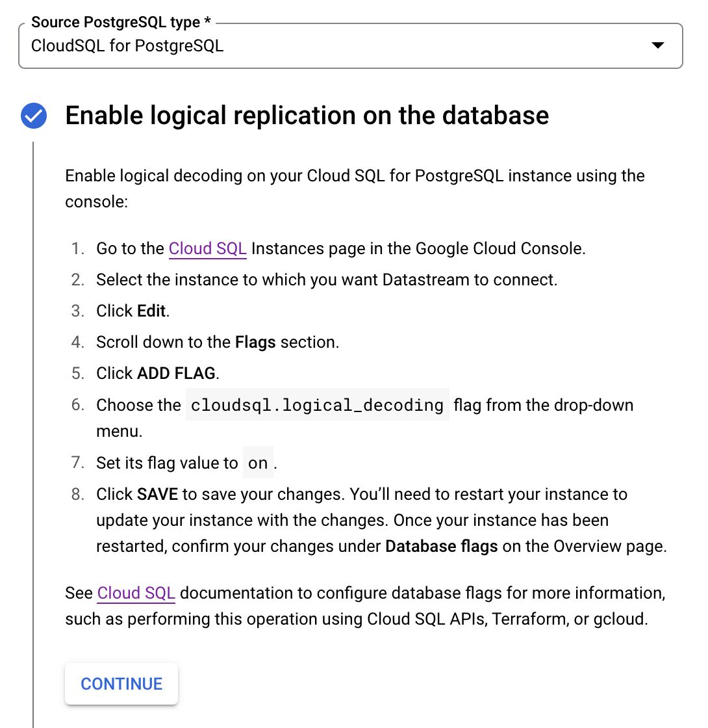Click the bold word Edit in step 3
Image resolution: width=708 pixels, height=728 pixels.
(151, 311)
